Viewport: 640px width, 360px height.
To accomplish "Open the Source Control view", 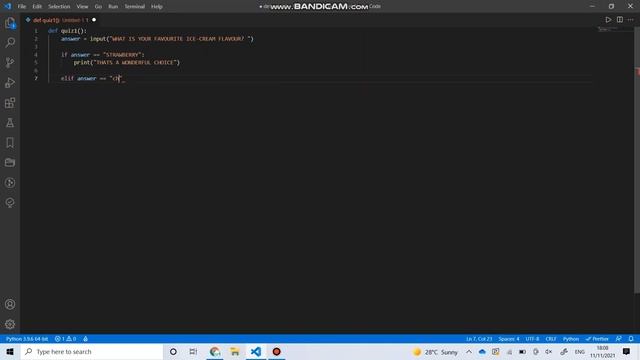I will point(10,62).
